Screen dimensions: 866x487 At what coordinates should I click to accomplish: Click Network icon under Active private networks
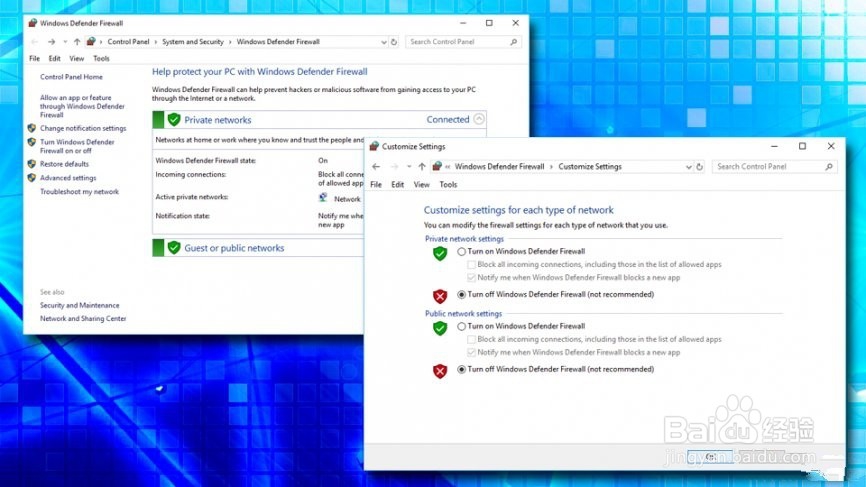pos(323,198)
